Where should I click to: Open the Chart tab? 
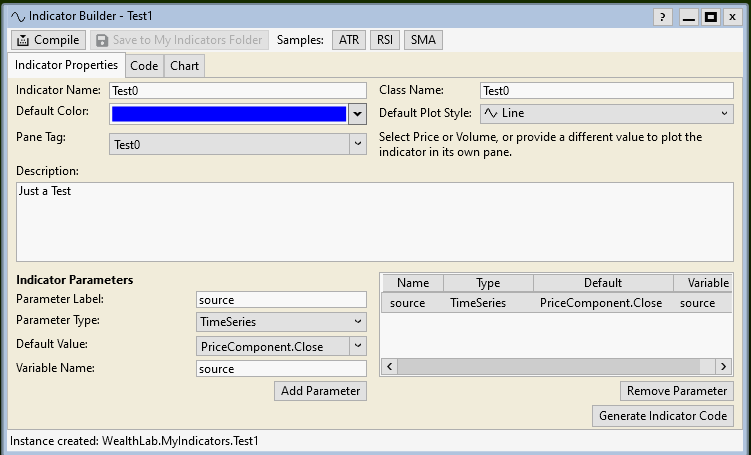click(x=184, y=66)
